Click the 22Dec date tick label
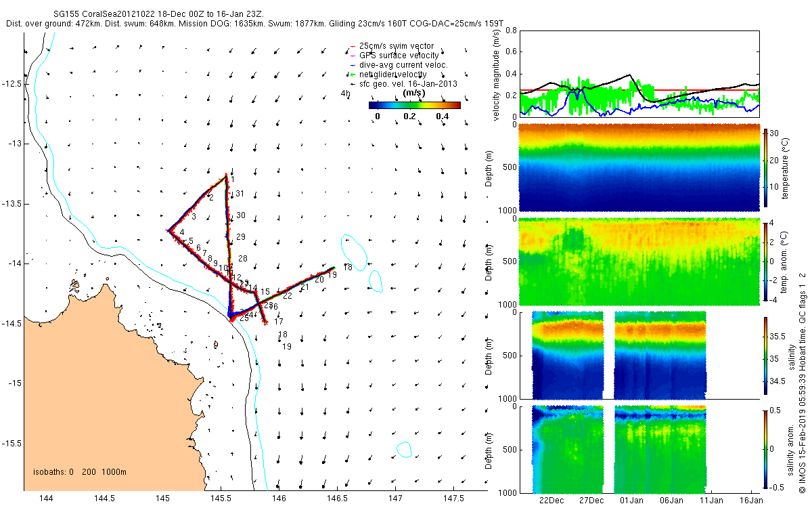The width and height of the screenshot is (812, 508). [x=551, y=501]
